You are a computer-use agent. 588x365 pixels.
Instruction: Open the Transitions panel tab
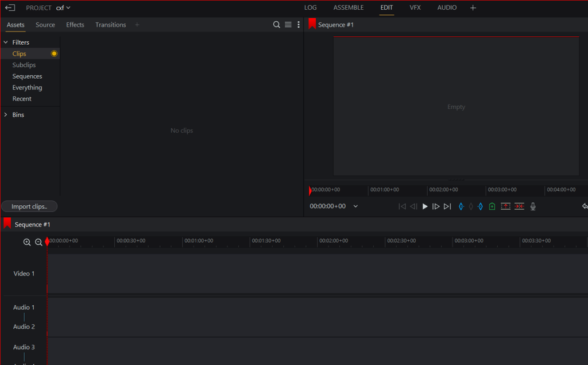pos(110,25)
